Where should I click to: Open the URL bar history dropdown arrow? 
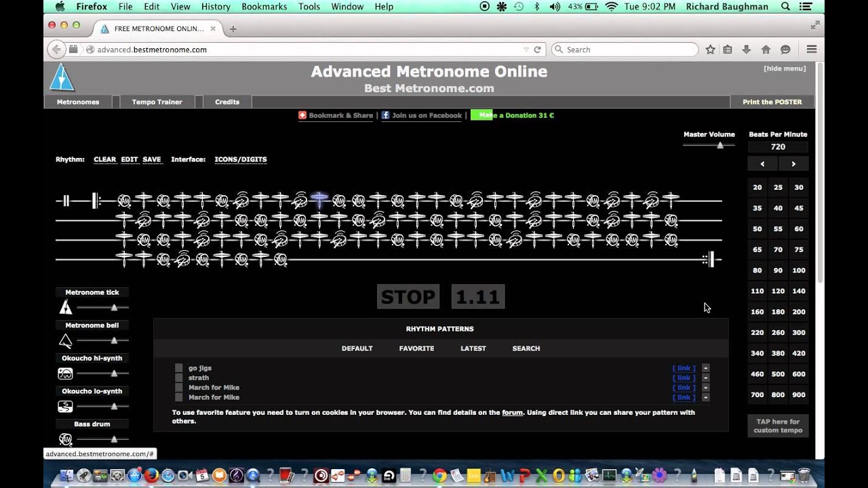(x=526, y=49)
